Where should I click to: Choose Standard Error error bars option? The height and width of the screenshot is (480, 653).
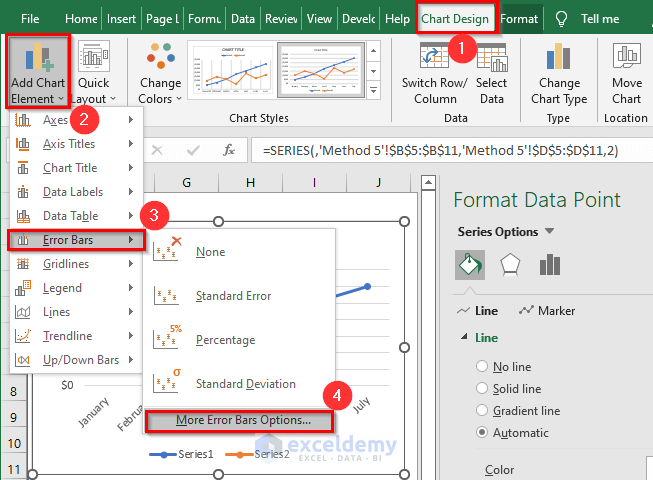[239, 296]
